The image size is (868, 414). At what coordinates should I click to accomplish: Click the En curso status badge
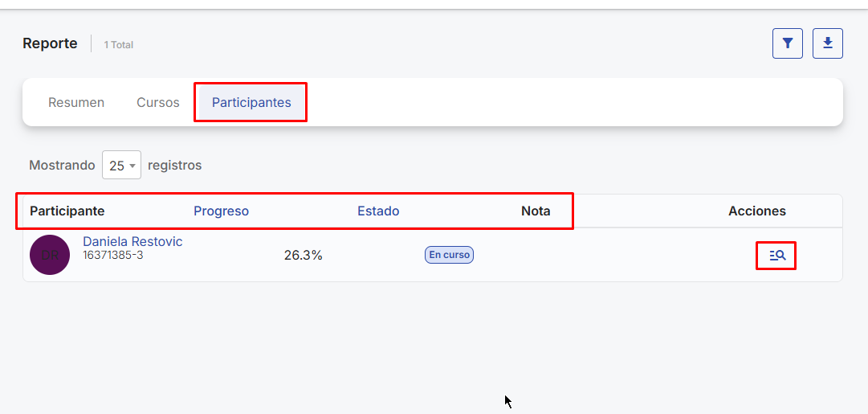tap(449, 255)
